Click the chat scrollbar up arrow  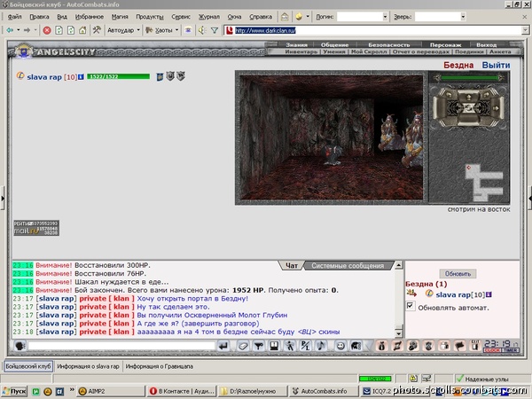399,264
